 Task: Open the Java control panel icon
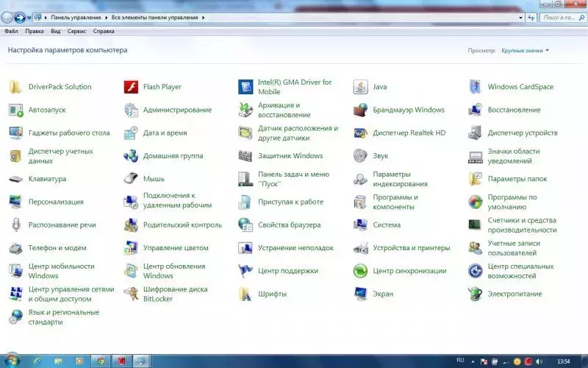point(360,87)
